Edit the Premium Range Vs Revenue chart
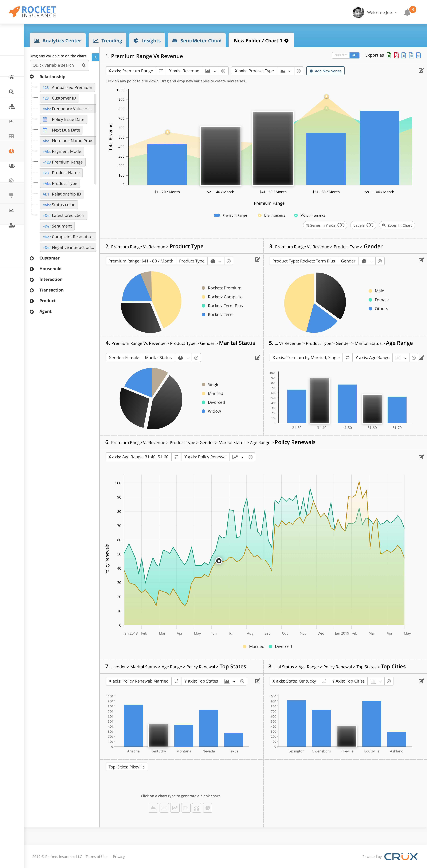This screenshot has height=868, width=427. [421, 70]
